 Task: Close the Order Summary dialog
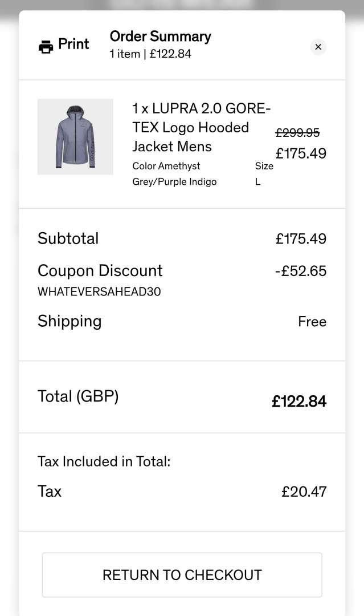pos(318,47)
